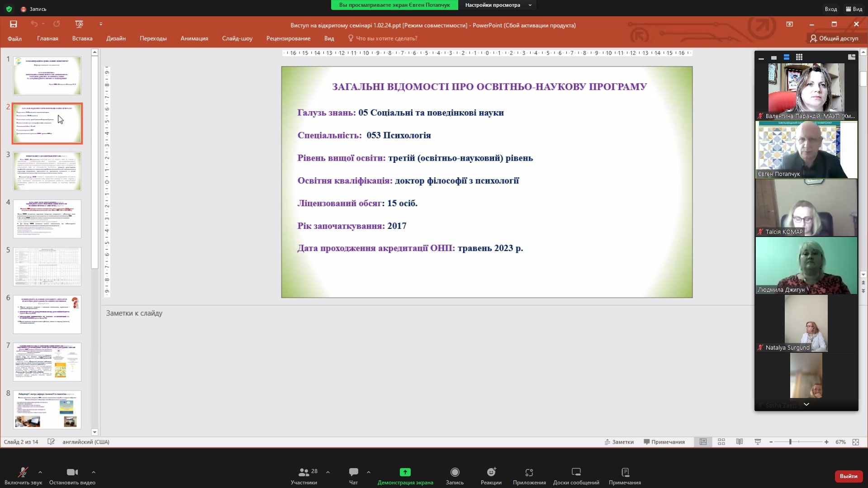868x488 pixels.
Task: Switch Zoom video panel to gallery grid view
Action: tap(799, 57)
